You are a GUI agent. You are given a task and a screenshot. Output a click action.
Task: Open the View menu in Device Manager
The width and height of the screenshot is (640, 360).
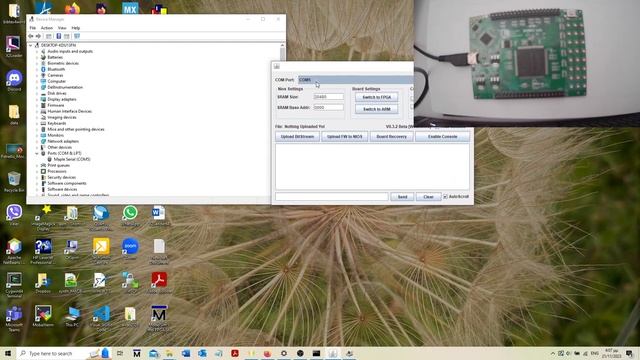click(x=62, y=28)
